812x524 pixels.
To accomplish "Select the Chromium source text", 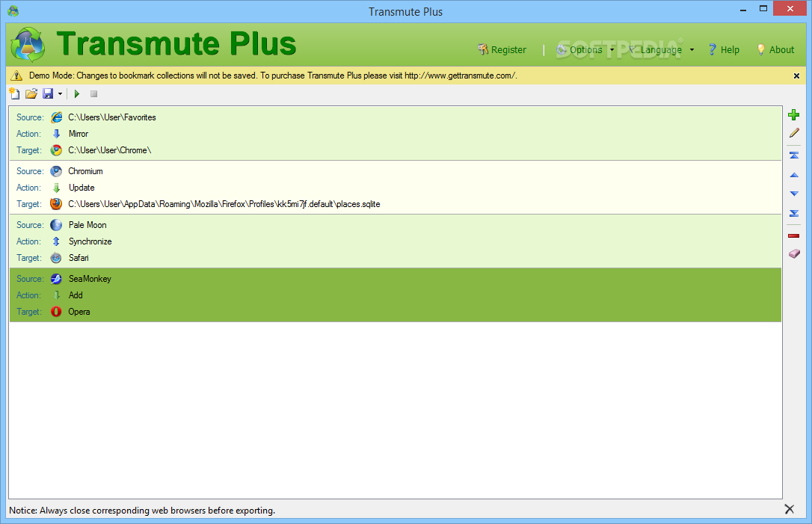I will 85,171.
